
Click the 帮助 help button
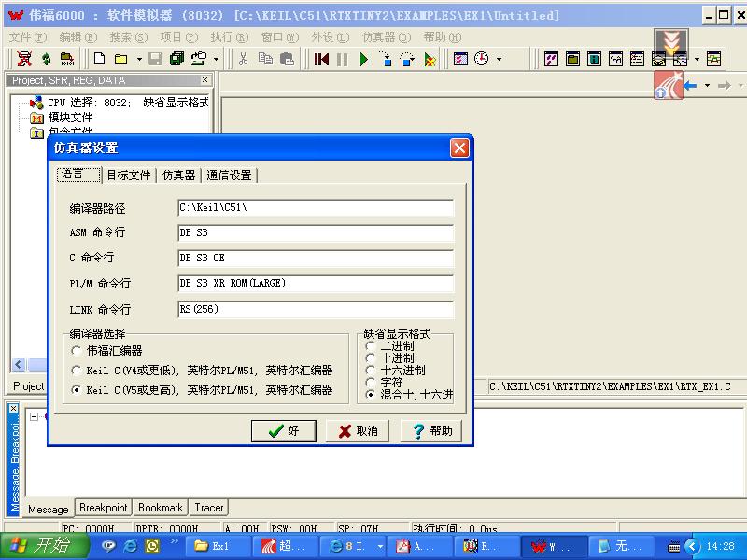(431, 431)
